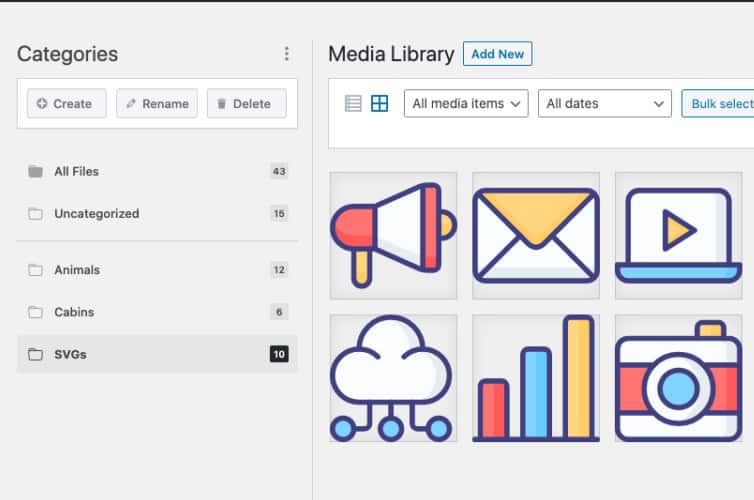
Task: Select the envelope mail image thumbnail
Action: click(x=535, y=235)
